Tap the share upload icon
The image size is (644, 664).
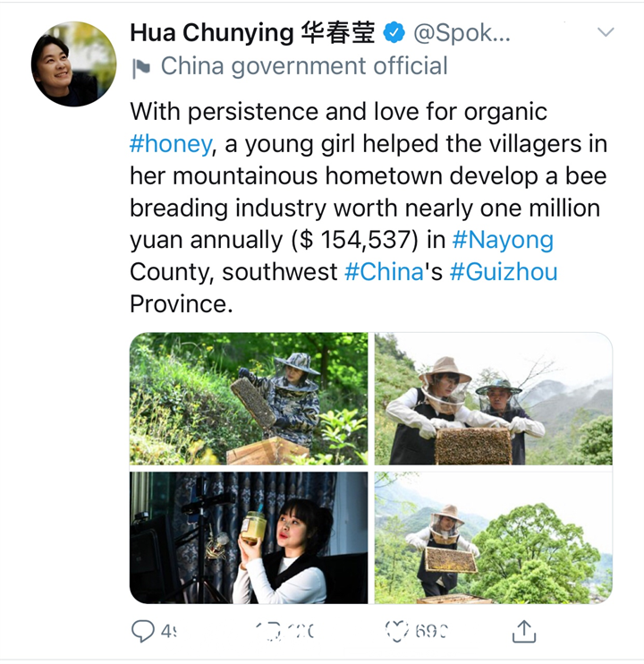click(524, 632)
